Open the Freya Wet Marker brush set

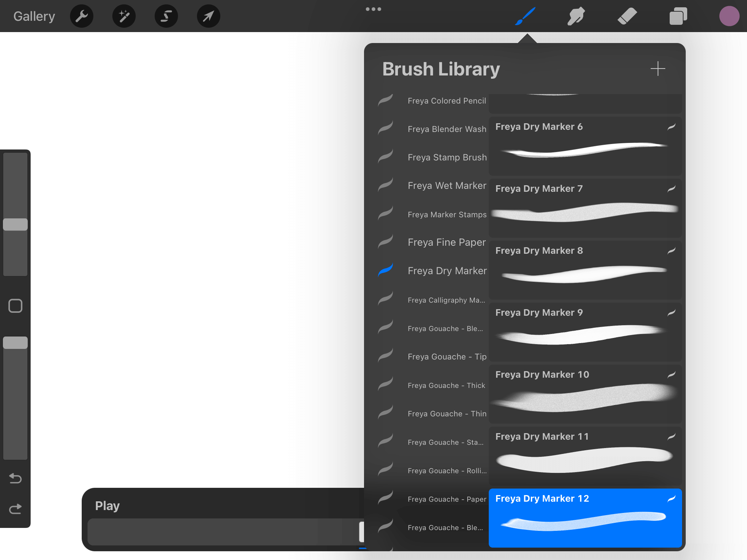coord(447,186)
